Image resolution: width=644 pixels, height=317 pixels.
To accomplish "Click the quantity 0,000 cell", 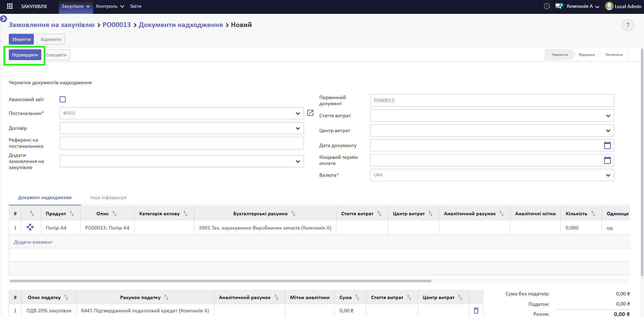I will (581, 228).
